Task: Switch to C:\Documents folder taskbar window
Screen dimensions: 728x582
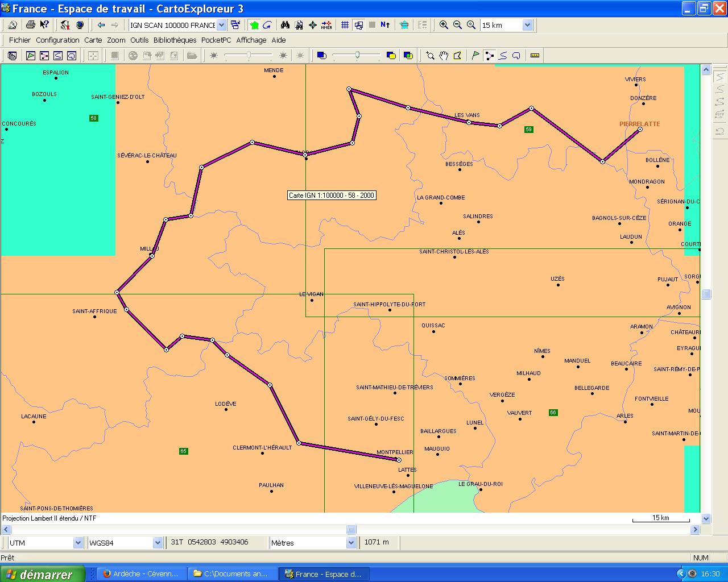Action: coord(233,574)
